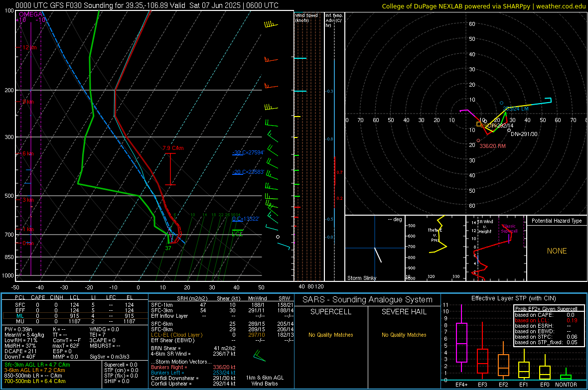Click the Prob EF2+ Given Supercell header
Screen dimensions: 588x390
(546, 309)
